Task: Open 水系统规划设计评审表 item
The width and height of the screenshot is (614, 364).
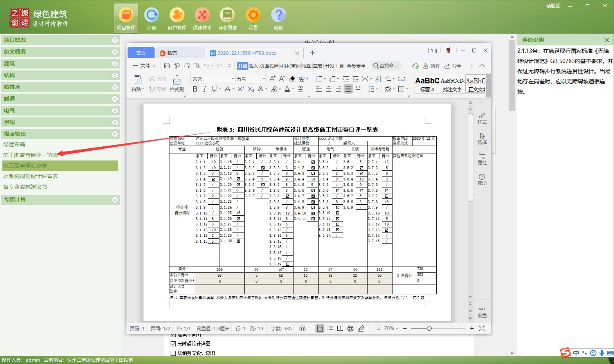Action: (31, 176)
